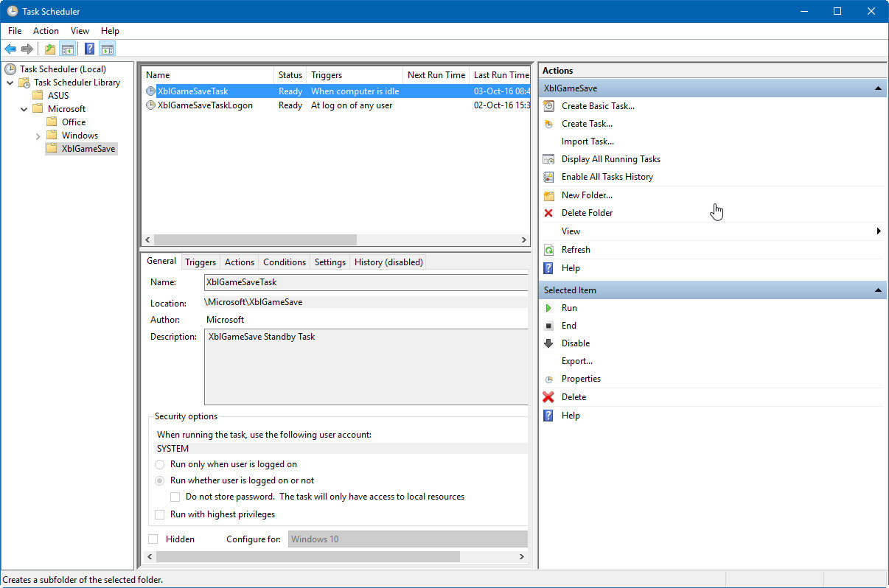Click the Task Scheduler (Local) root icon
Viewport: 889px width, 588px height.
pyautogui.click(x=10, y=69)
